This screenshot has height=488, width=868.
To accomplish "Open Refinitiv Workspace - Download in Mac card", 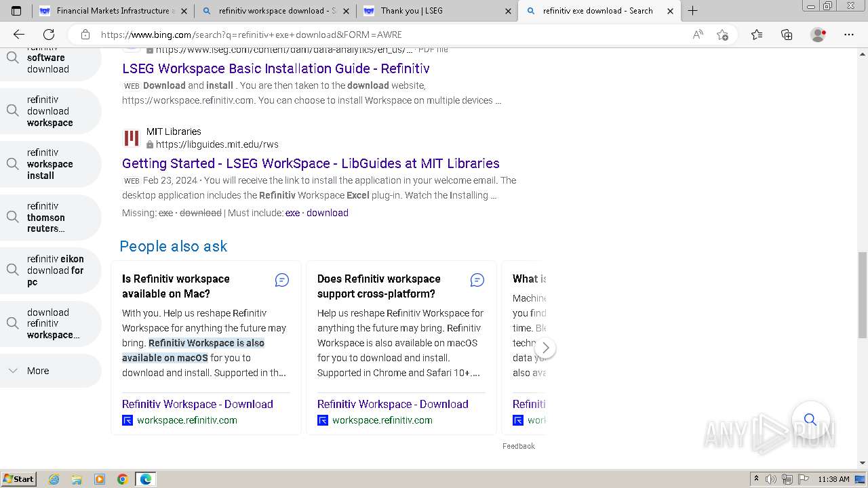I will point(197,404).
